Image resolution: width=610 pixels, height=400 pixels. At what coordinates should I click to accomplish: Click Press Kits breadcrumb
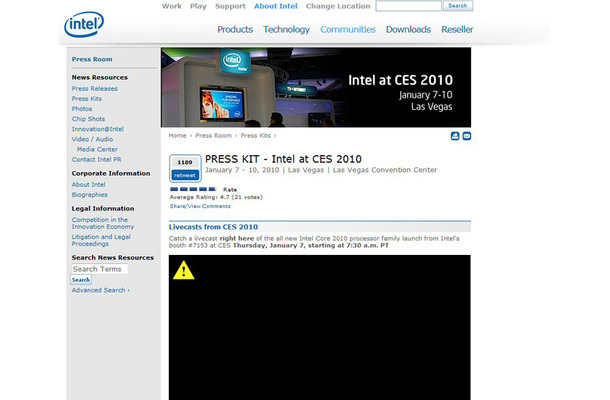tap(256, 135)
